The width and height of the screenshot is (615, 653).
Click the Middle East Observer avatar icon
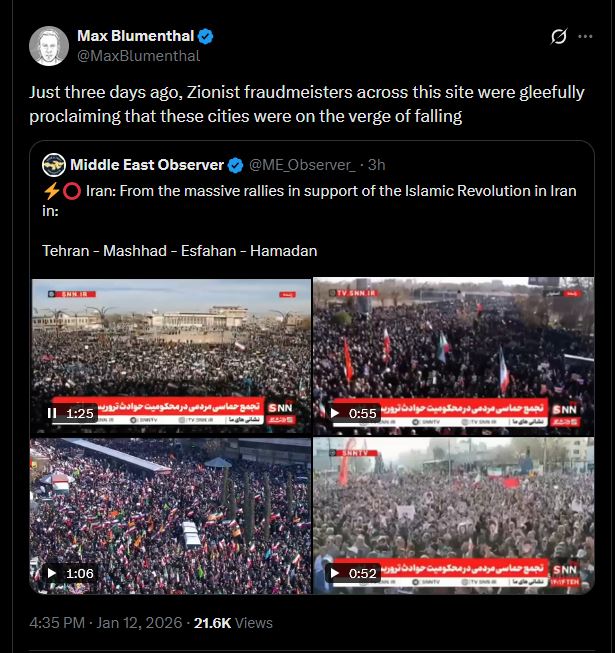(x=54, y=165)
